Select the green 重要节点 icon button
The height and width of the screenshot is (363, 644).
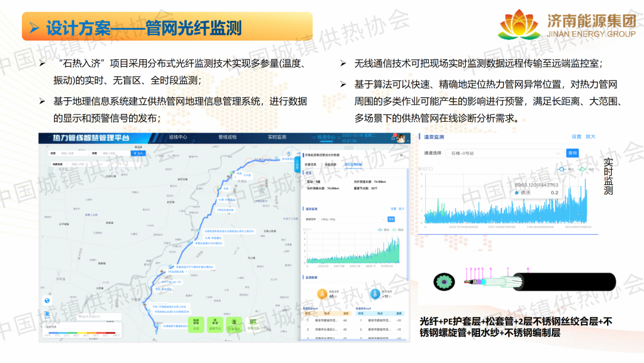(x=215, y=324)
